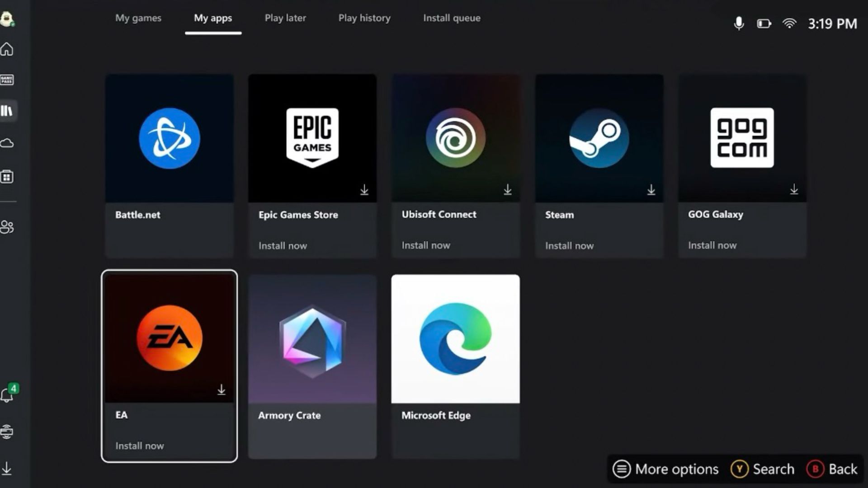Open the Home icon in sidebar
The width and height of the screenshot is (868, 488).
tap(7, 49)
